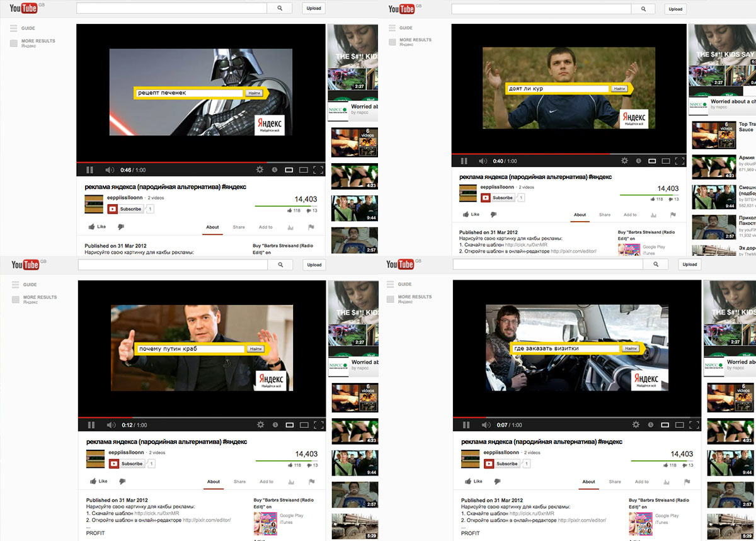
Task: Like the video showing 'почему путин краб'
Action: click(x=98, y=481)
